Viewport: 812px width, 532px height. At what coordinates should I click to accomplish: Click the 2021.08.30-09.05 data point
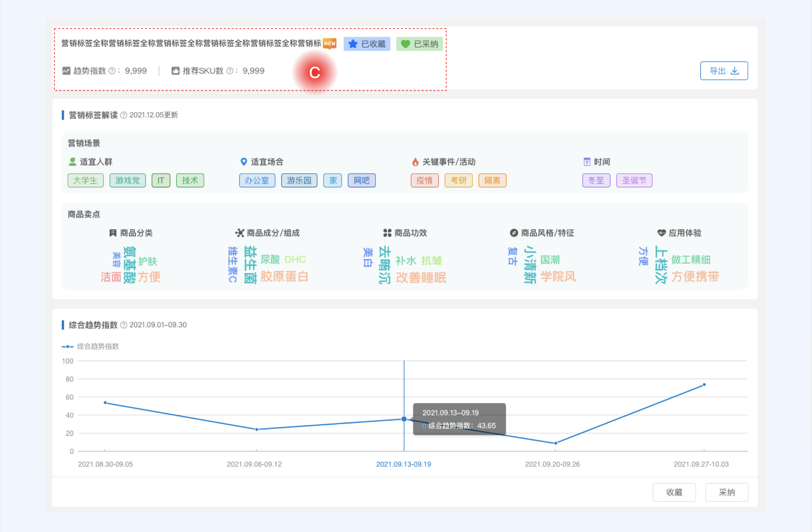click(x=105, y=403)
